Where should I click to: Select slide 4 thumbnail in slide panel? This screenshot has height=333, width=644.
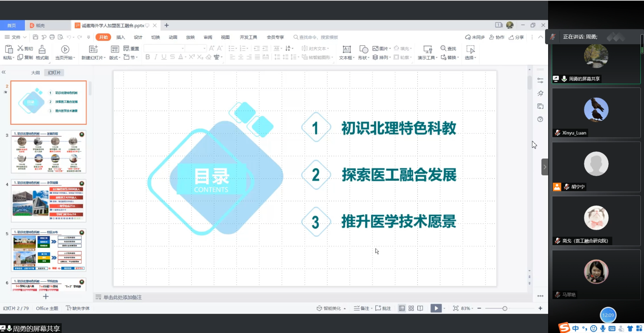[48, 201]
